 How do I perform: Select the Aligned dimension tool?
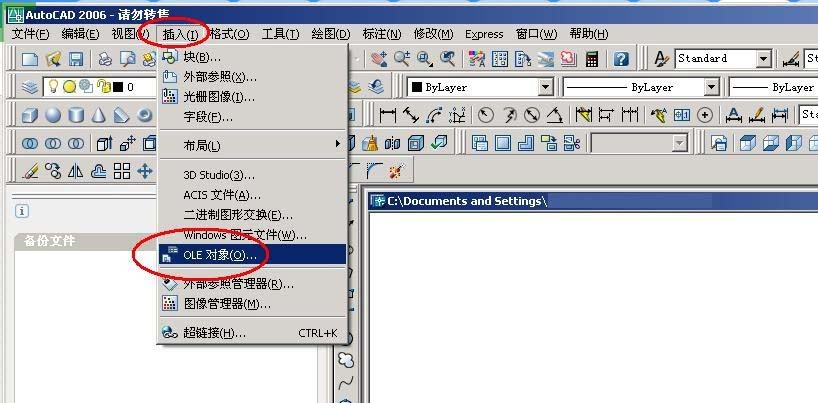pyautogui.click(x=411, y=115)
